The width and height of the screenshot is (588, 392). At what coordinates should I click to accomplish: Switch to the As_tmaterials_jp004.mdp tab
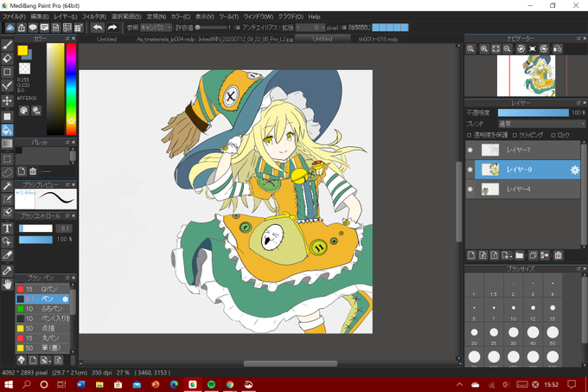coord(166,39)
